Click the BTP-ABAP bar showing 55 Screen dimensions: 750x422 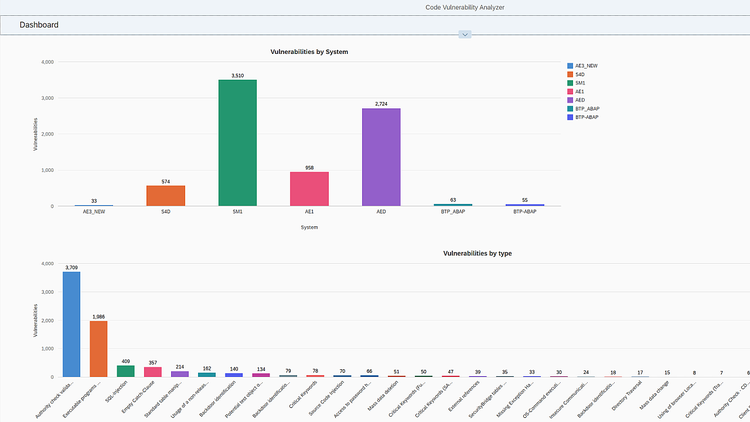pos(525,205)
